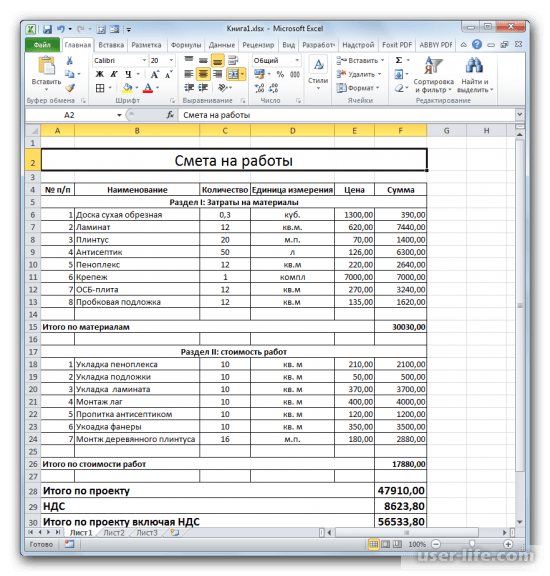Click the Decrease Font Size icon
The width and height of the screenshot is (550, 576).
pyautogui.click(x=168, y=75)
